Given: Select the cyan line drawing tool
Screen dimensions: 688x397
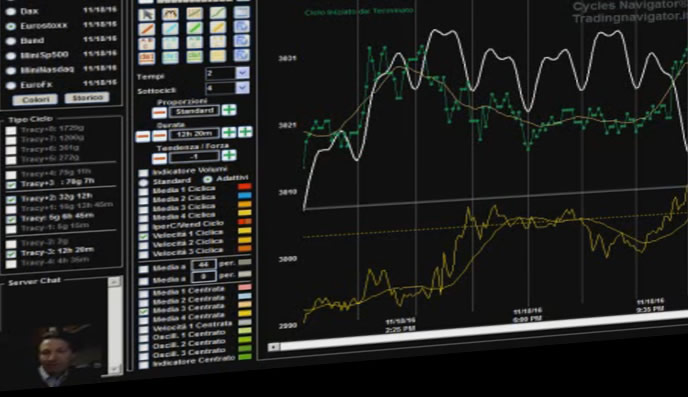Looking at the screenshot, I should (x=170, y=29).
